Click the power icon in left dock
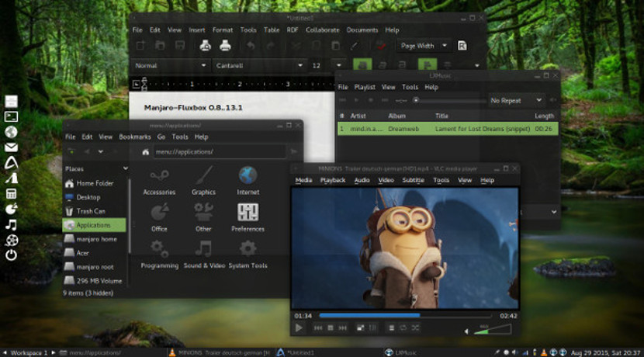Viewport: 644px width, 357px height. [x=12, y=255]
